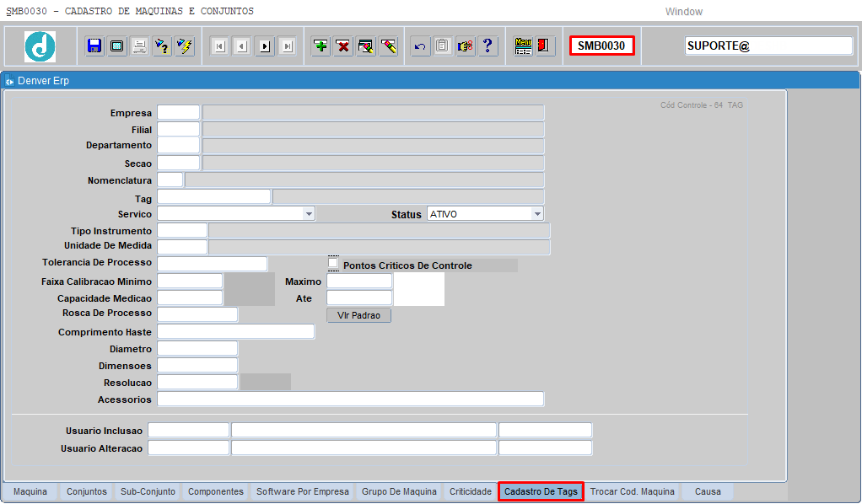Switch to the Conjuntos tab
Viewport: 862px width, 504px height.
(87, 491)
